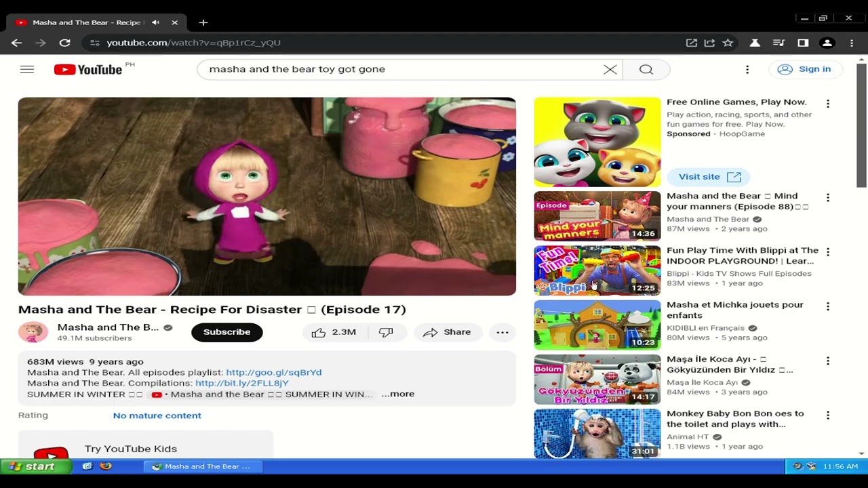Go back with the browser back arrow

point(17,43)
